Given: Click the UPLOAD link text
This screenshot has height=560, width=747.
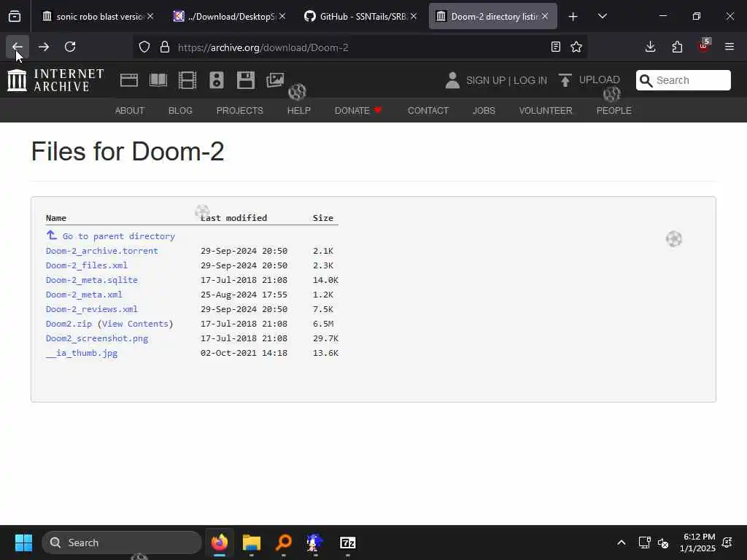Looking at the screenshot, I should (600, 79).
